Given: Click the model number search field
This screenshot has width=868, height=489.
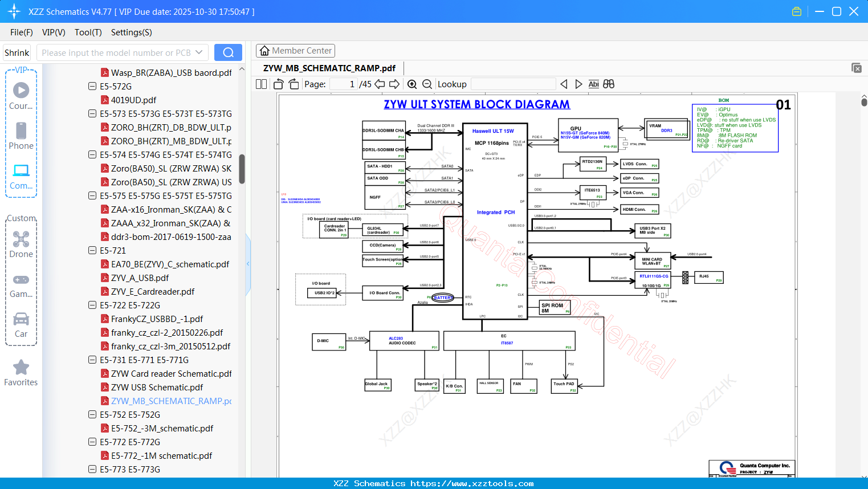Looking at the screenshot, I should 116,52.
